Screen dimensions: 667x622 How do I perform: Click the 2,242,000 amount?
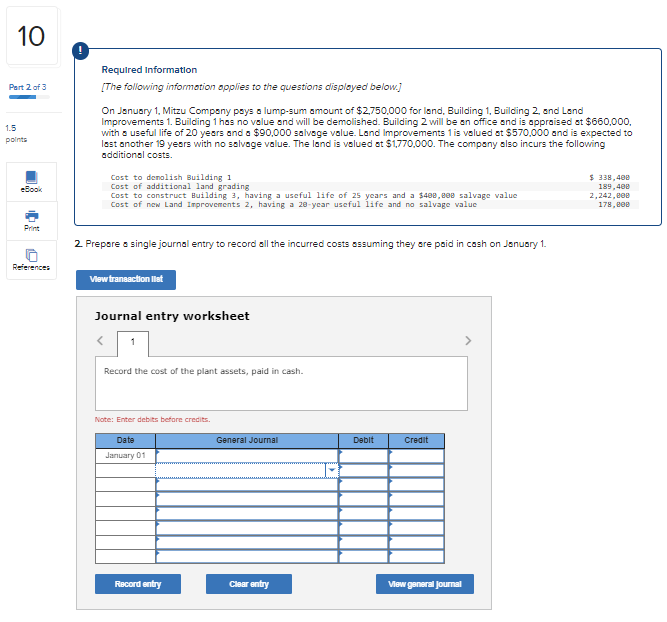click(x=609, y=195)
